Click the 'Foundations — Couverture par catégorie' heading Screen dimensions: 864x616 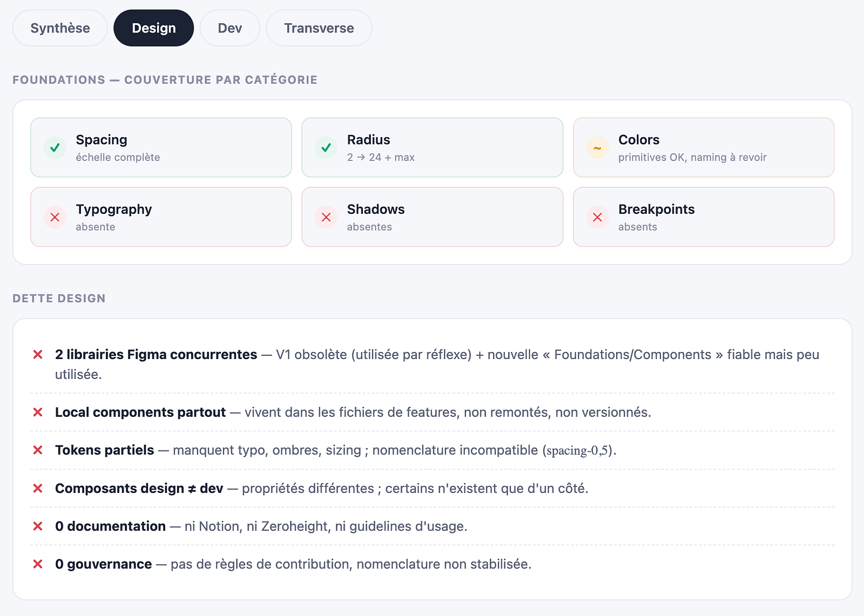(x=165, y=80)
